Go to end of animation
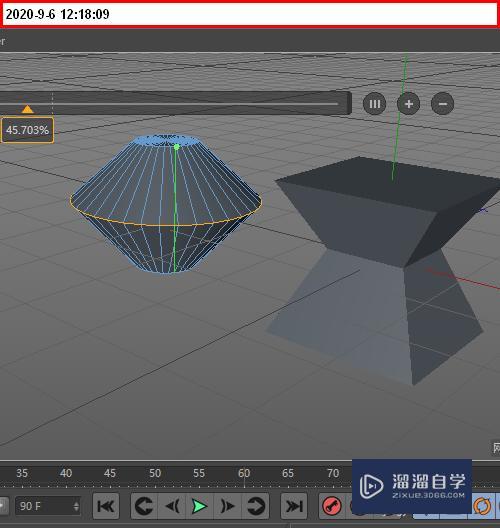The height and width of the screenshot is (528, 500). (x=294, y=506)
